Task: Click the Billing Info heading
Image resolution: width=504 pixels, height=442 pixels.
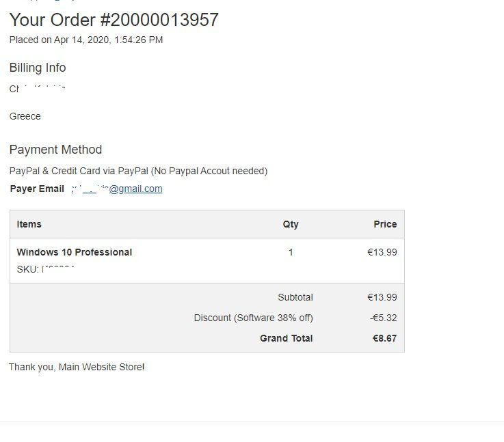Action: (38, 68)
